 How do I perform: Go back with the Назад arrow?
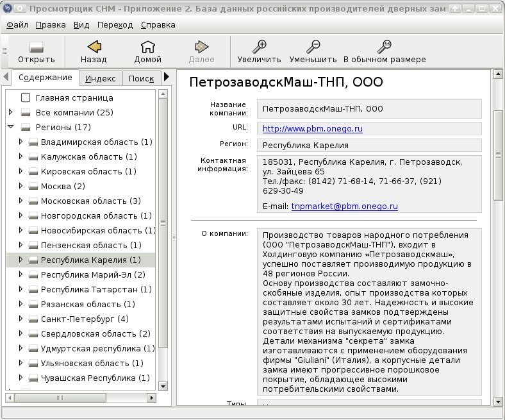tap(94, 47)
